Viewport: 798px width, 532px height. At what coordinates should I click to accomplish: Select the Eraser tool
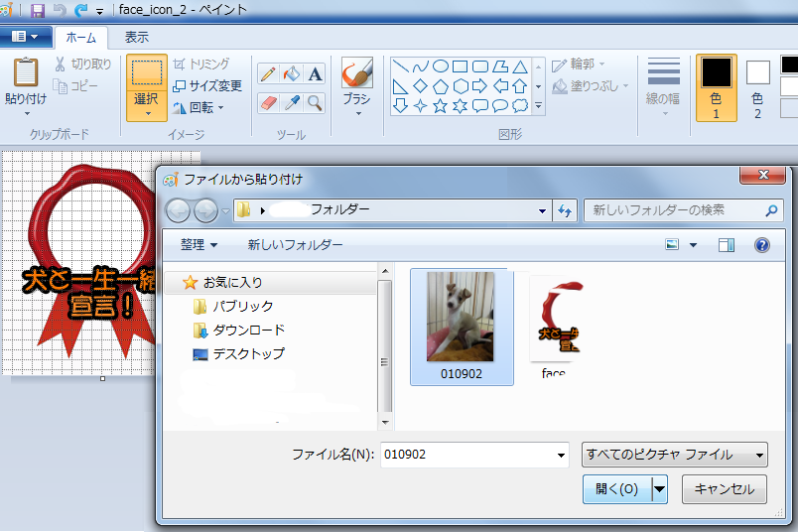pyautogui.click(x=268, y=102)
